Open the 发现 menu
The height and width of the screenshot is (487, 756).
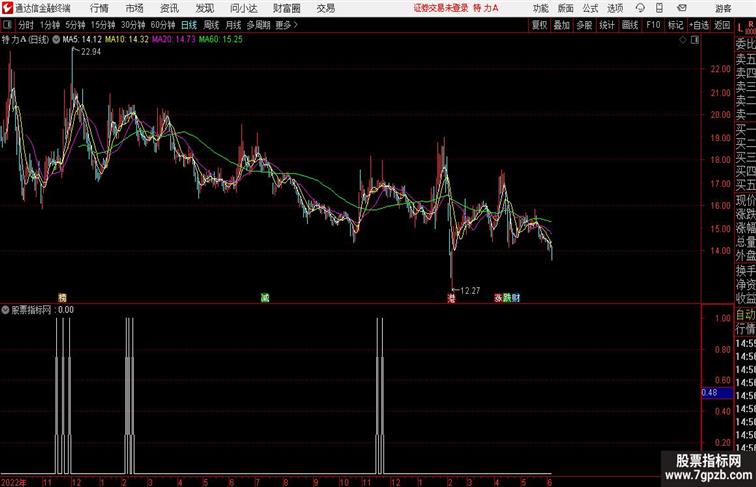point(204,8)
